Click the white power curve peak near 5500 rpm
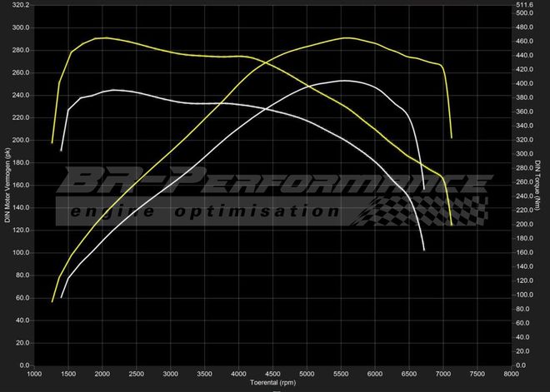This screenshot has width=550, height=392. pos(343,81)
